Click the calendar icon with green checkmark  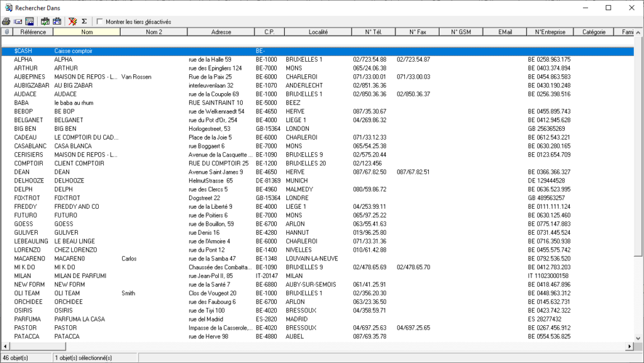(45, 21)
